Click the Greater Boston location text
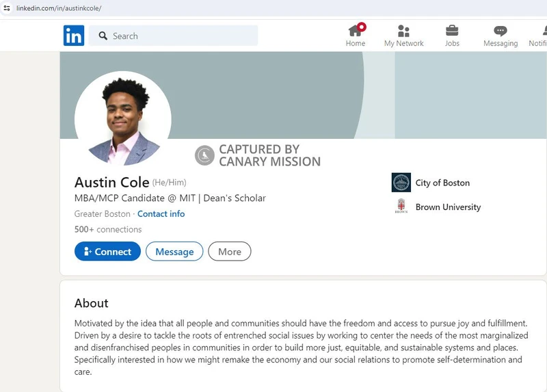The width and height of the screenshot is (547, 392). 102,213
